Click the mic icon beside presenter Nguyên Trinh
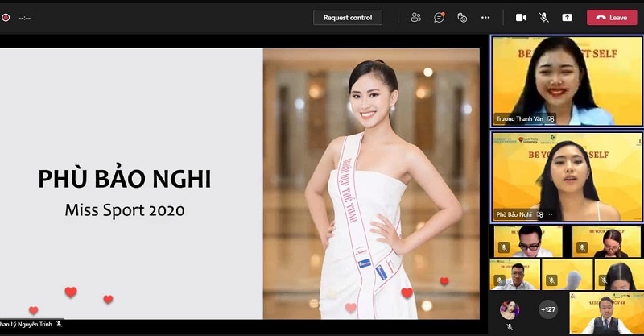644x336 pixels. tap(59, 324)
